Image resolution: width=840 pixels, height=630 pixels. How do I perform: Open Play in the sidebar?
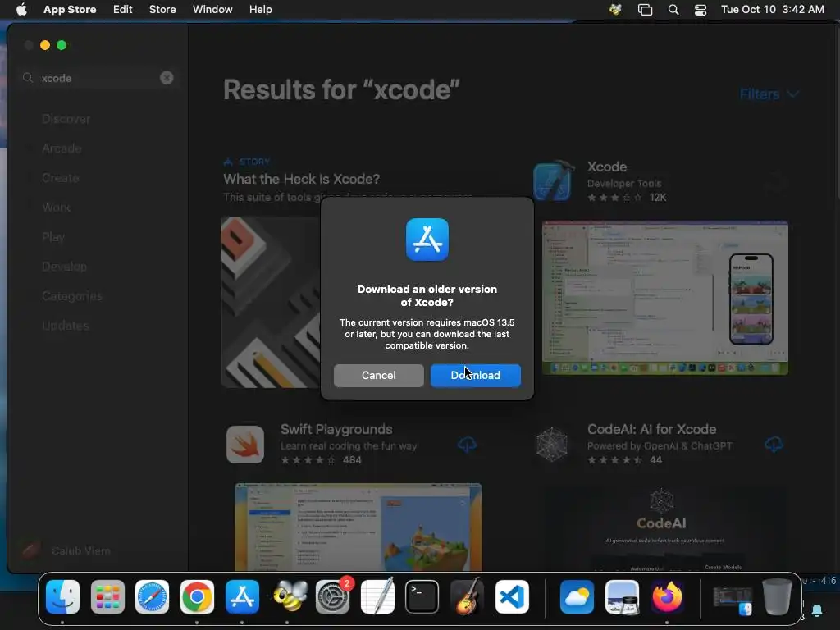[53, 237]
